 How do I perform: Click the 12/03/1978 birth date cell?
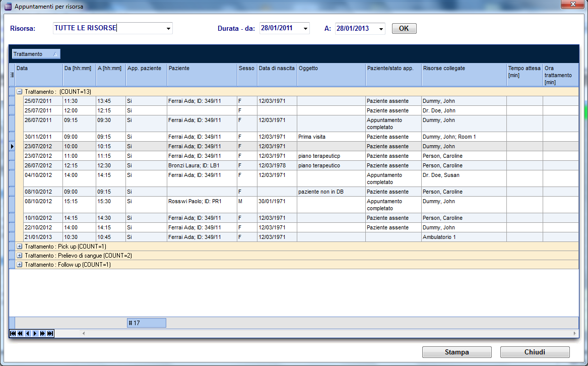pyautogui.click(x=277, y=165)
